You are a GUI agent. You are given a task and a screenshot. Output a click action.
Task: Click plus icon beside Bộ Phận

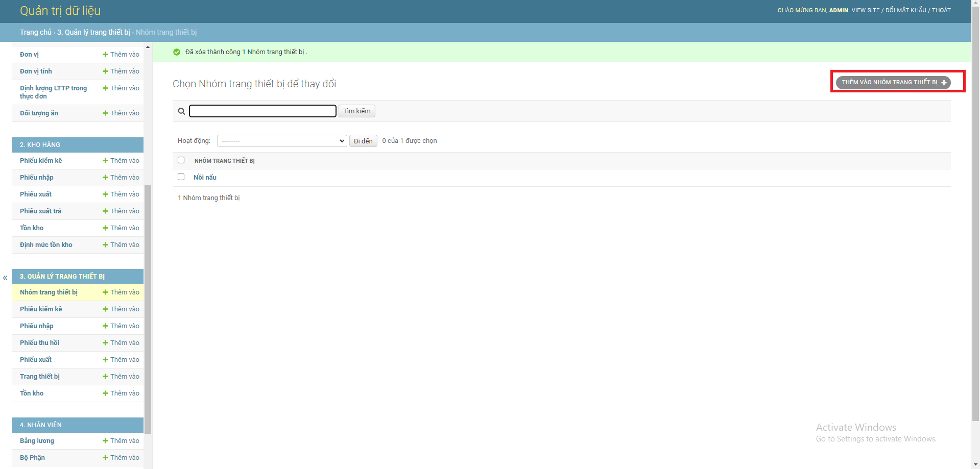click(105, 457)
